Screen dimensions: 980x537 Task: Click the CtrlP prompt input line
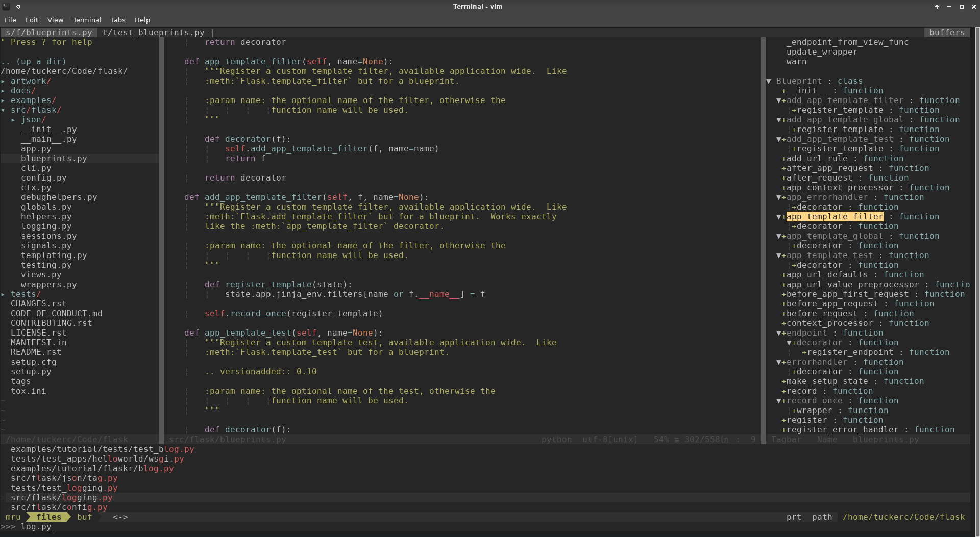[485, 527]
